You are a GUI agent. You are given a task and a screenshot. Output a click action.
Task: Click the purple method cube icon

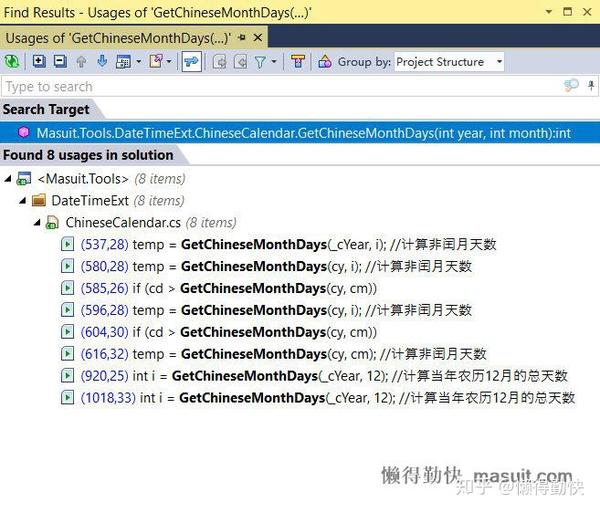coord(24,132)
